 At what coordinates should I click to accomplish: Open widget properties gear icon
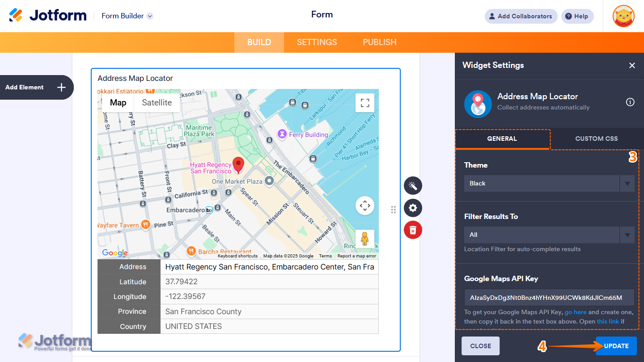[413, 208]
